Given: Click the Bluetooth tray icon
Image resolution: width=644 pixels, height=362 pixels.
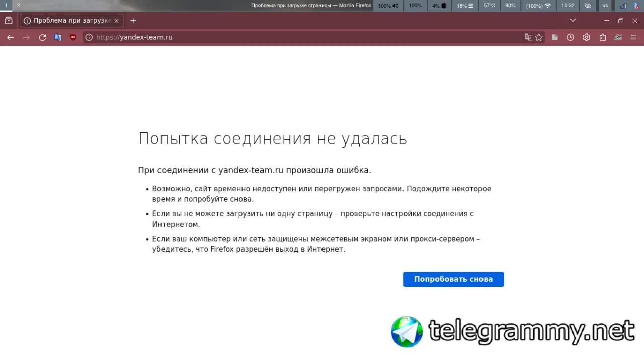Looking at the screenshot, I should click(x=635, y=6).
